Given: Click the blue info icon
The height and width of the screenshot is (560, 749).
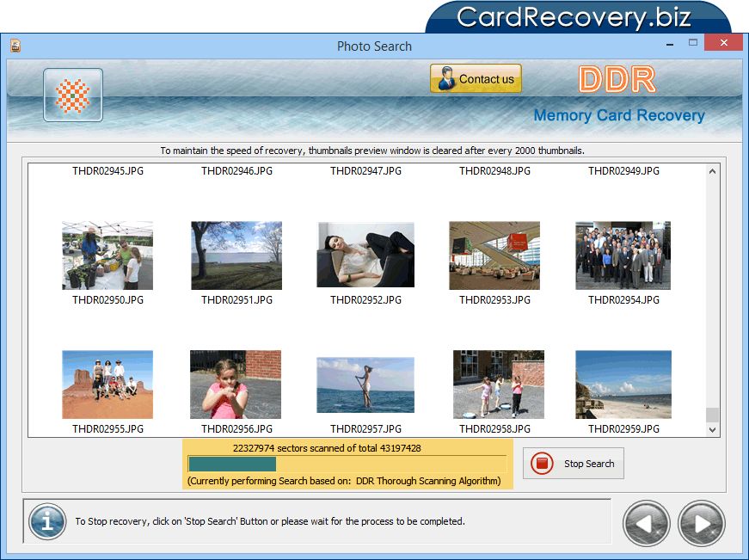Looking at the screenshot, I should 47,521.
